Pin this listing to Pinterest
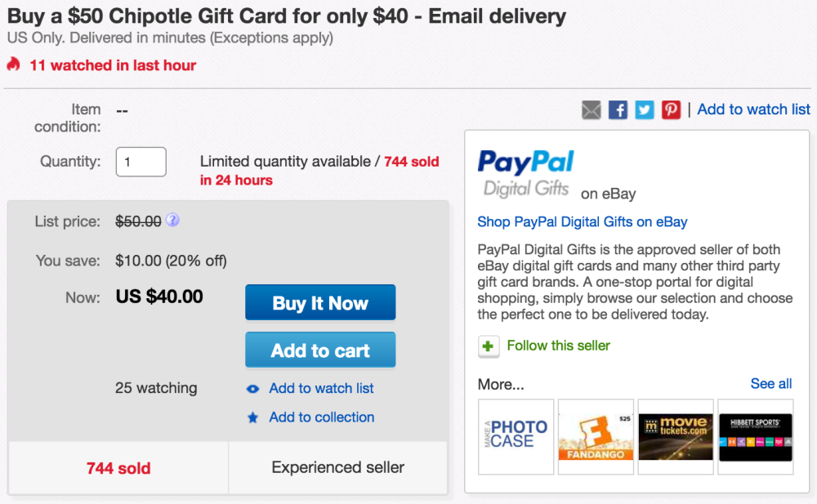This screenshot has height=504, width=817. [670, 109]
